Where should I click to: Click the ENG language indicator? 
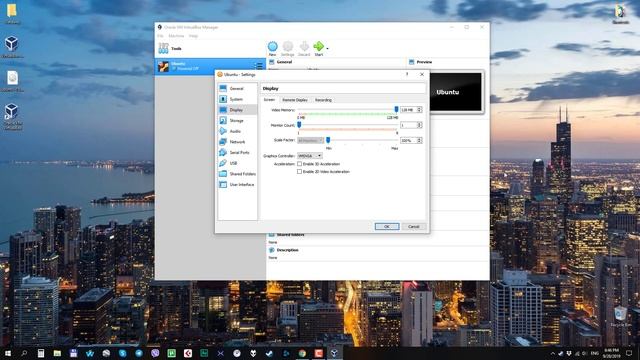[x=595, y=353]
